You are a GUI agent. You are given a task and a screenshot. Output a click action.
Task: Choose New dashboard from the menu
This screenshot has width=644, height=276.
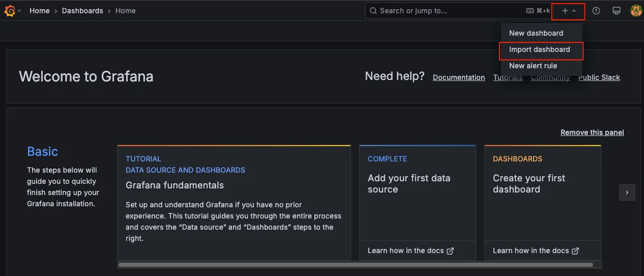click(542, 33)
